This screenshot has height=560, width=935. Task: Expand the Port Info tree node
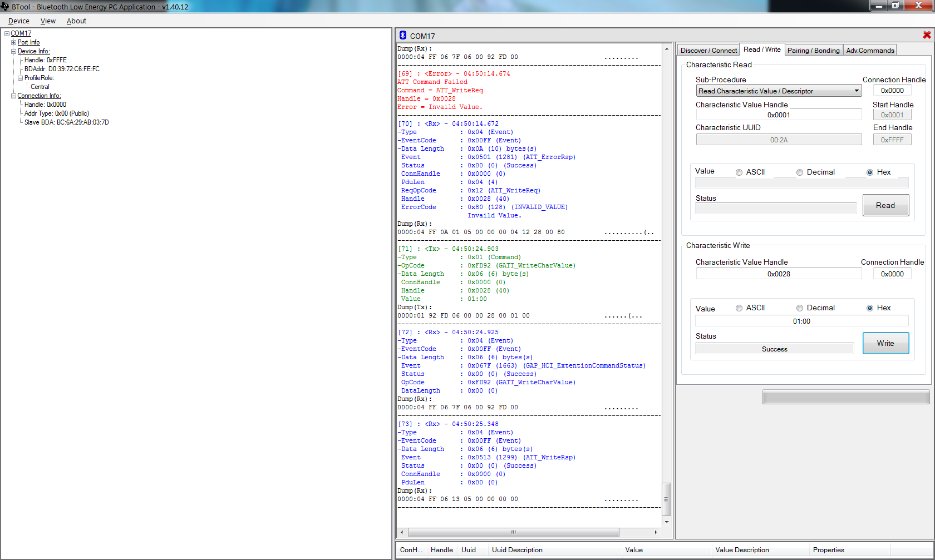(13, 42)
